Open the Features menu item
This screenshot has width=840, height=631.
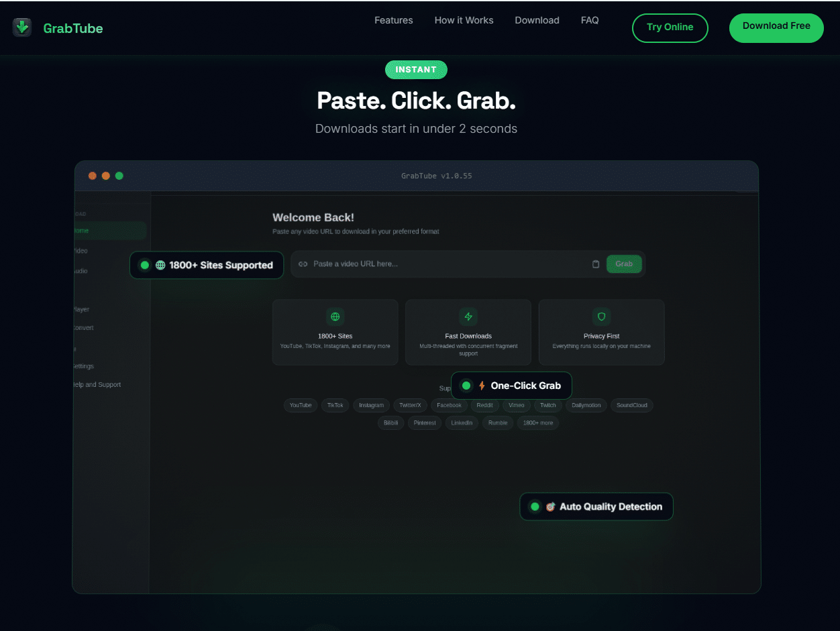[393, 20]
